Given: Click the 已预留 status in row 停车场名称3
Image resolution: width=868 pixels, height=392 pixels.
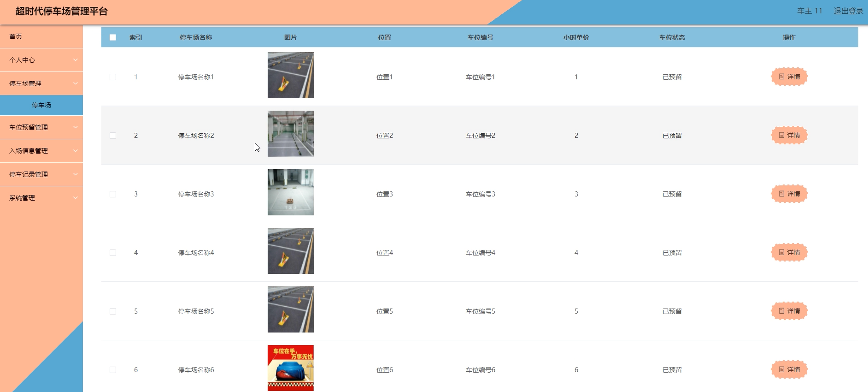Looking at the screenshot, I should pos(672,194).
